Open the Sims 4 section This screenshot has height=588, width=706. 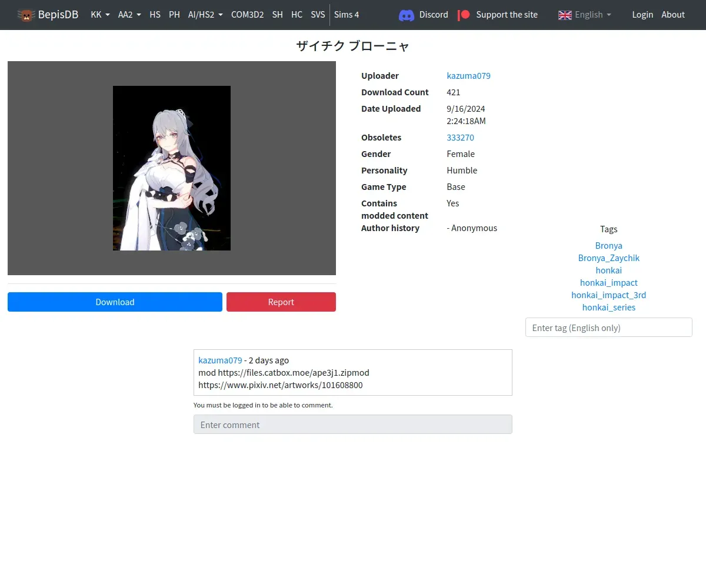tap(347, 15)
